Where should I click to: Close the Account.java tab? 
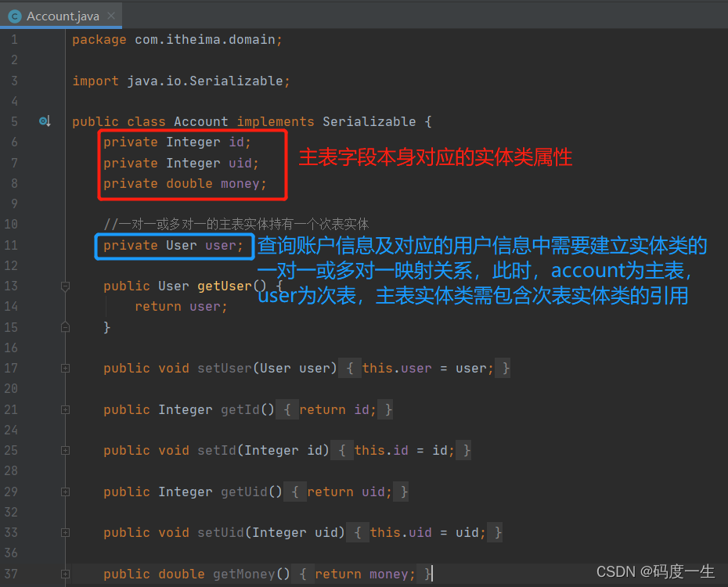(x=111, y=16)
